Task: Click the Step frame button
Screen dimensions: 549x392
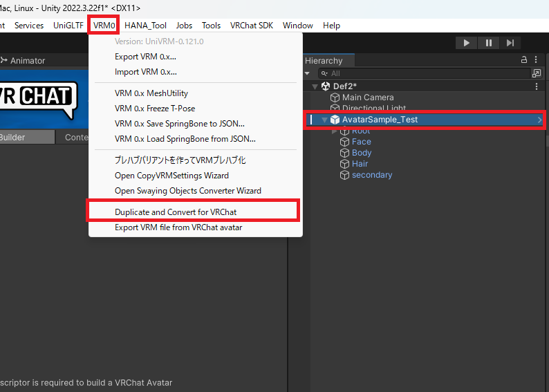Action: 510,43
